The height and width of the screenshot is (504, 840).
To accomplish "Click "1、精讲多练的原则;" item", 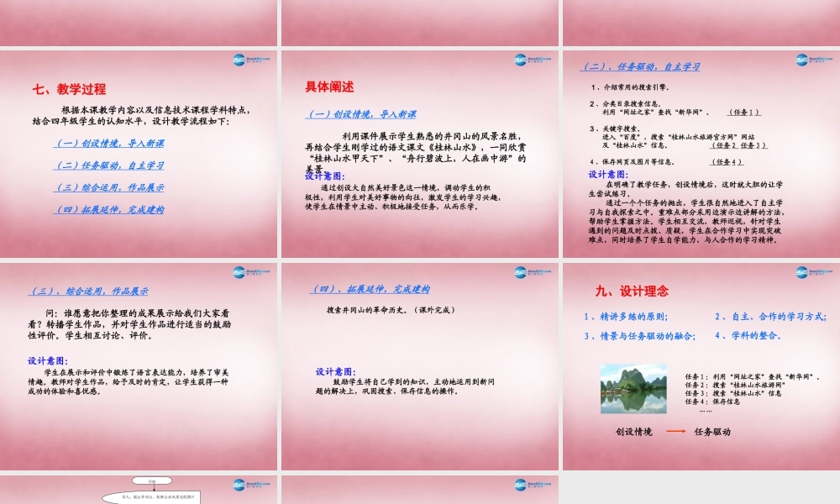I will (626, 317).
